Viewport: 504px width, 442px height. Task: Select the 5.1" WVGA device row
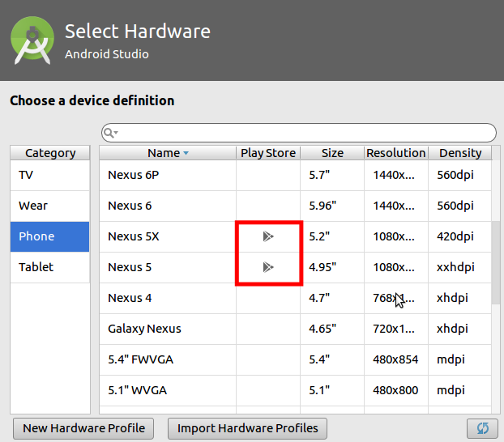coord(296,390)
